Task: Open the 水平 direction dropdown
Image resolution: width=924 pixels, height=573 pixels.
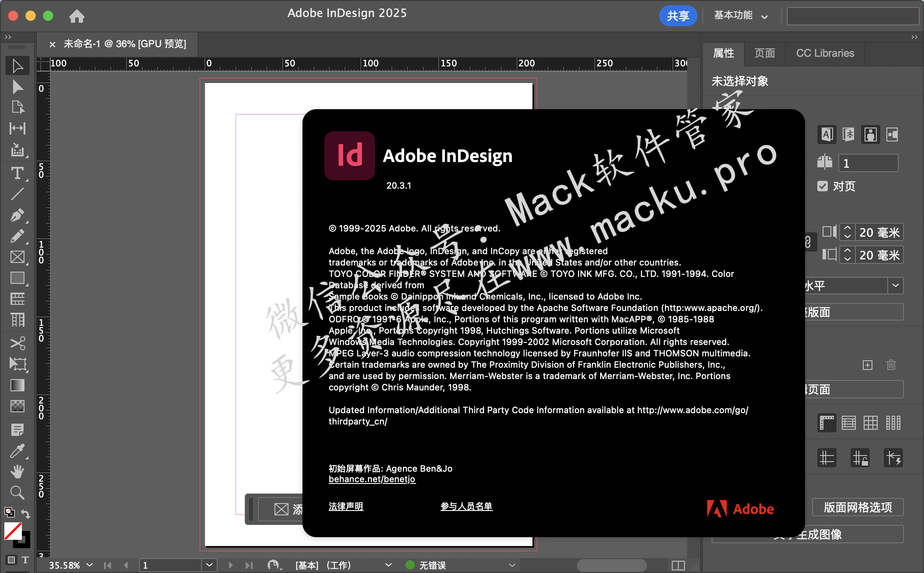Action: [896, 286]
